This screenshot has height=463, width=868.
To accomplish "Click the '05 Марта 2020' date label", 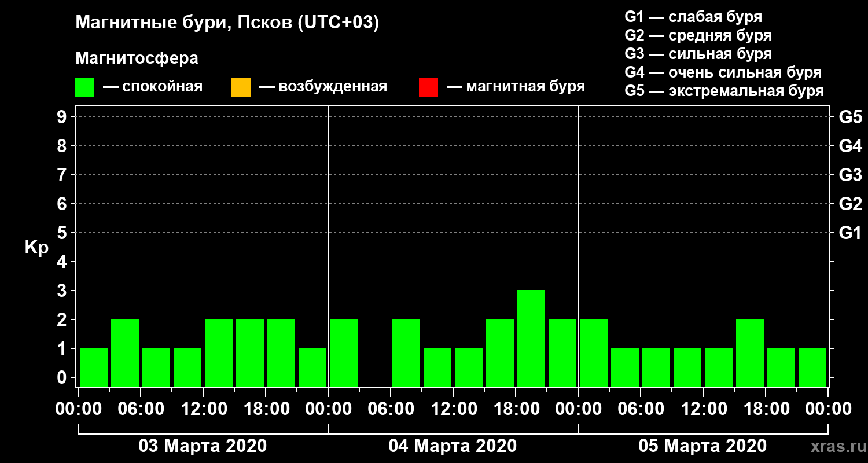I will click(703, 446).
